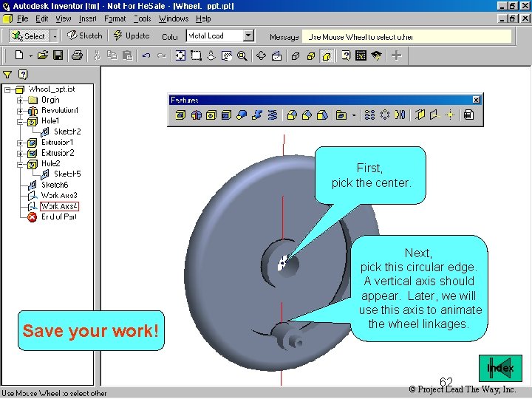Screen dimensions: 532x399
Task: Open the Tools menu
Action: pyautogui.click(x=142, y=18)
